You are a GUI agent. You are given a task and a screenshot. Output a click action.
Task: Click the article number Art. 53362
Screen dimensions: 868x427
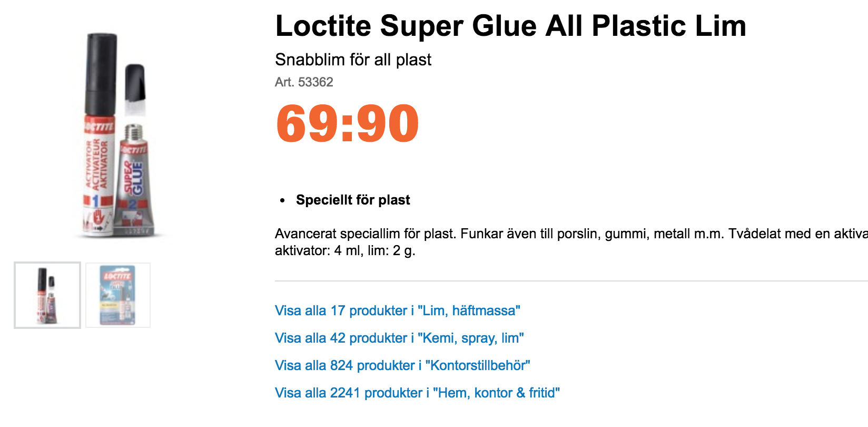[304, 82]
